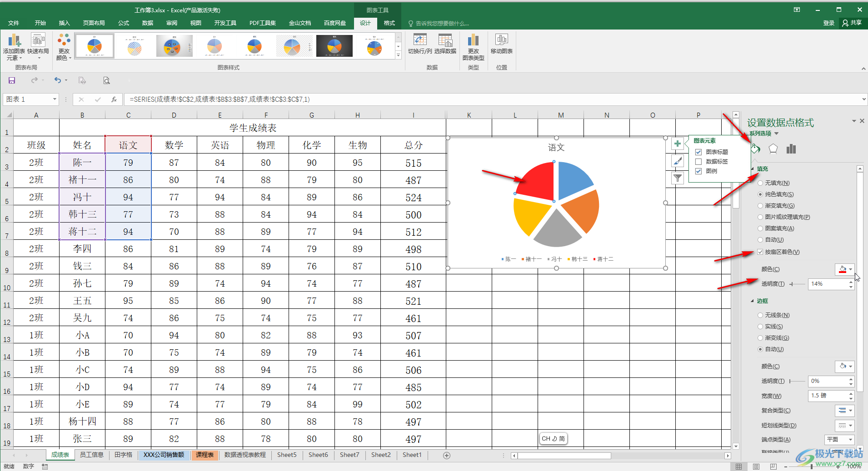Open the 员工信息 sheet tab

[92, 455]
